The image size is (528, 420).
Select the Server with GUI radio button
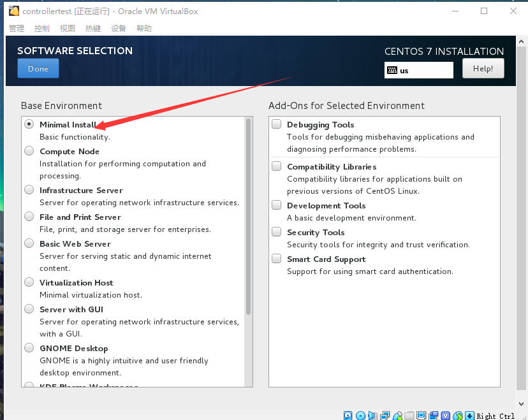tap(29, 308)
